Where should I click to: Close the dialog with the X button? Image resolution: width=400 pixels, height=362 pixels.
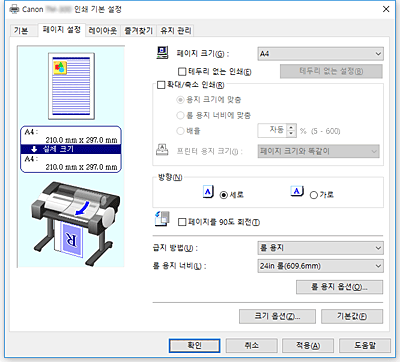pos(386,9)
